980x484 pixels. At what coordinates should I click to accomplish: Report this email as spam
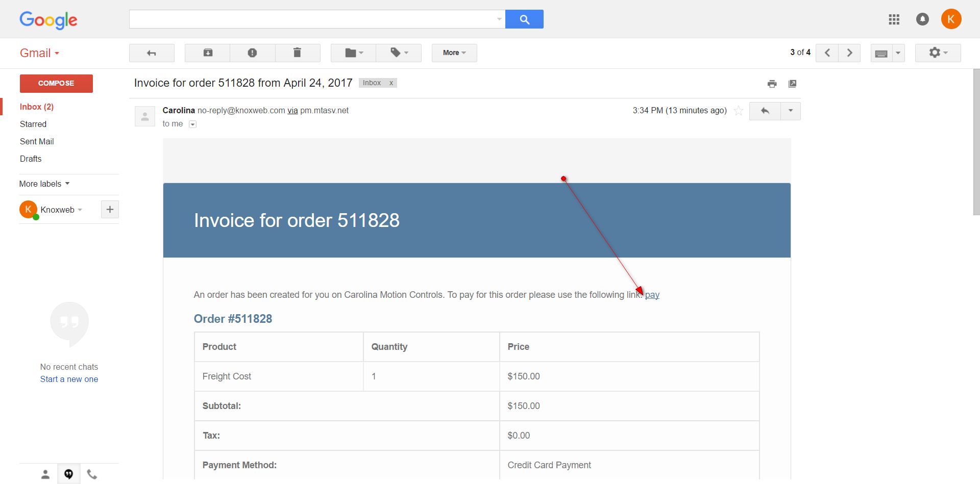pos(252,53)
